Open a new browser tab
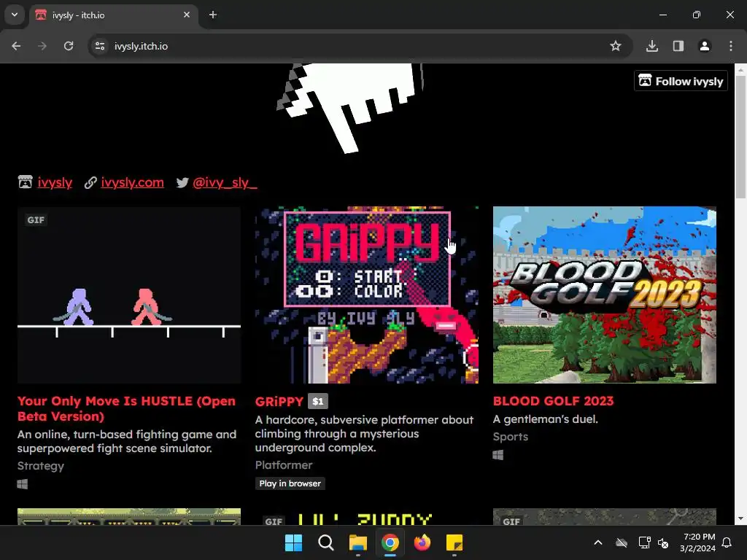 (213, 15)
